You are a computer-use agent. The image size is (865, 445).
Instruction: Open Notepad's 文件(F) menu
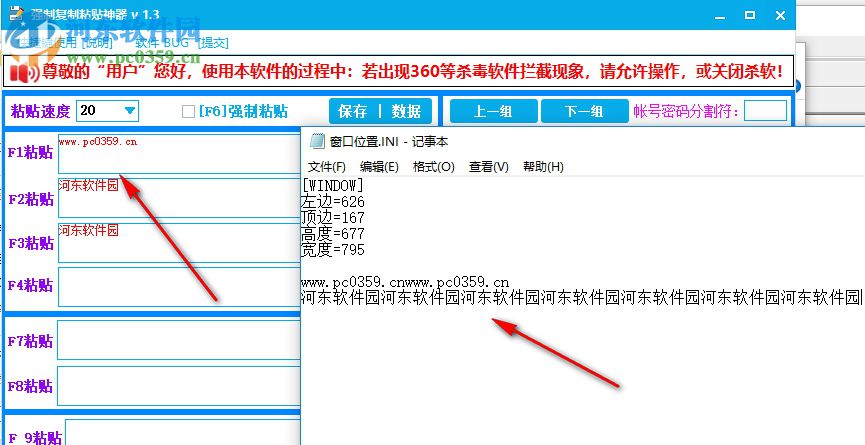(327, 167)
